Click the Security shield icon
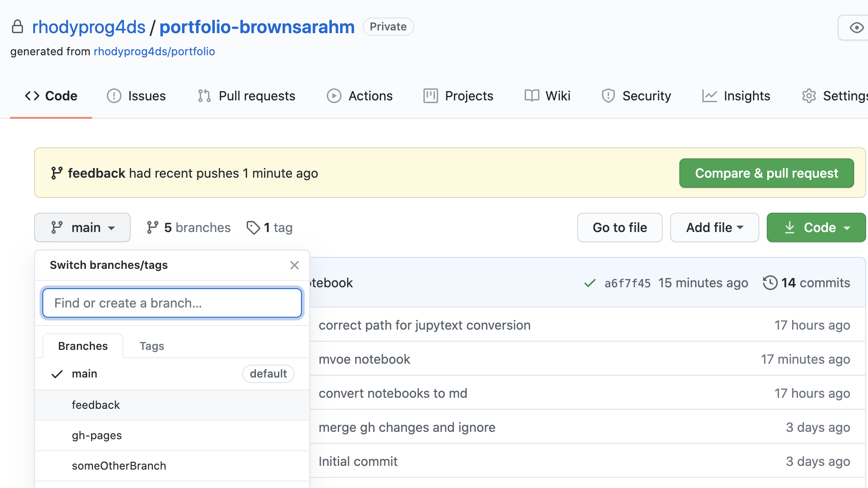 point(608,96)
